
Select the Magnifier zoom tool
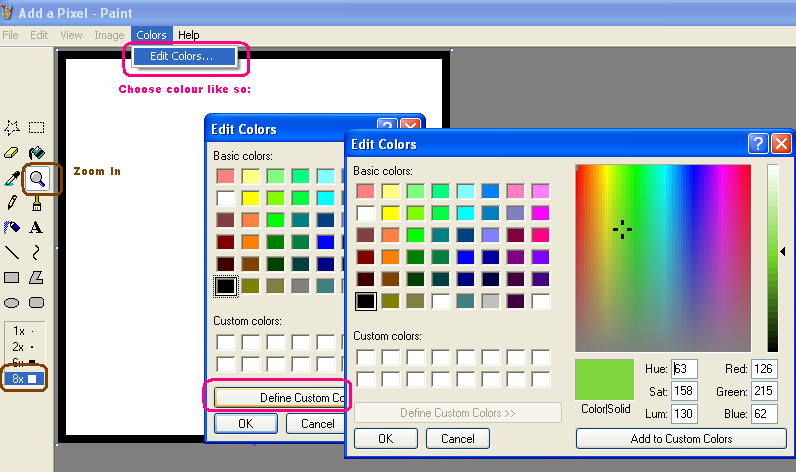pyautogui.click(x=37, y=178)
